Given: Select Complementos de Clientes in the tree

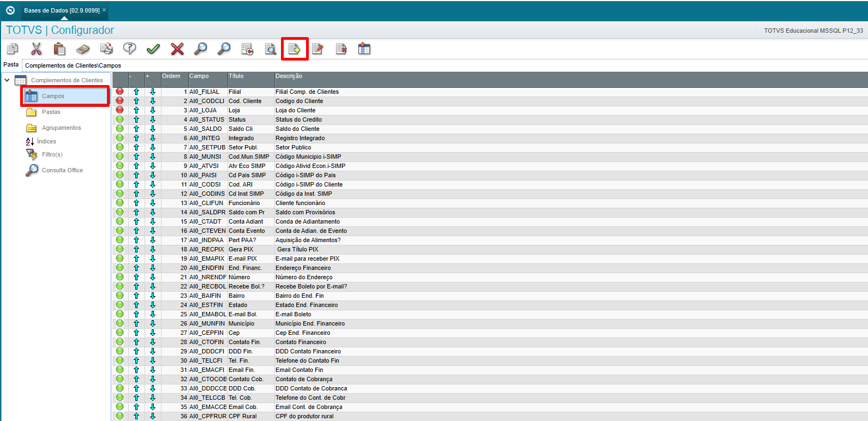Looking at the screenshot, I should (x=67, y=80).
